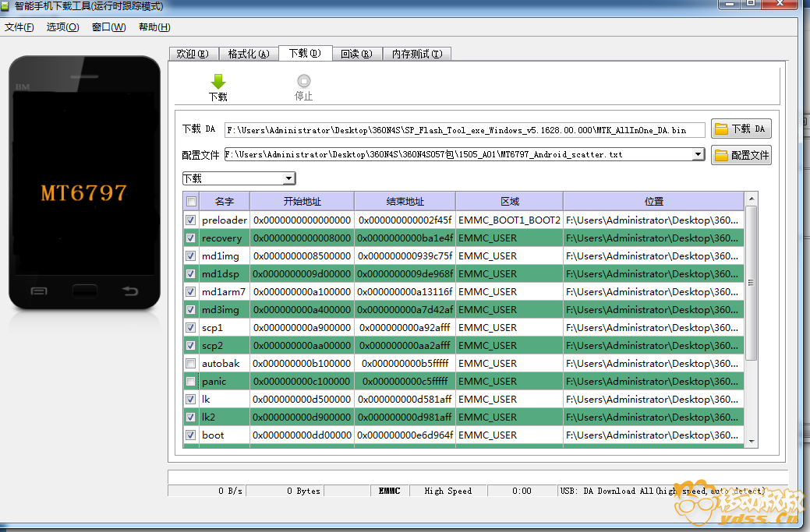Click the phone's back key icon
This screenshot has width=810, height=532.
point(129,291)
